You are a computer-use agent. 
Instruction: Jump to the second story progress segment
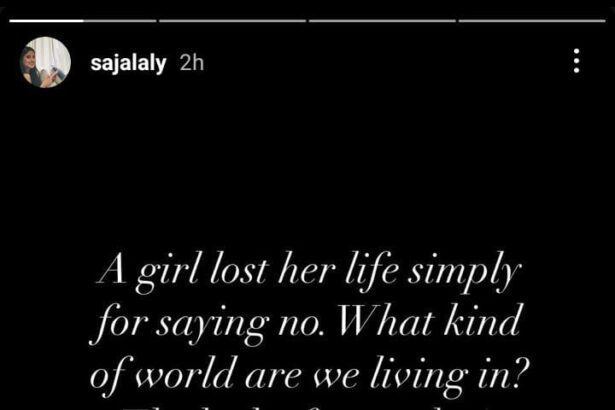tap(231, 19)
